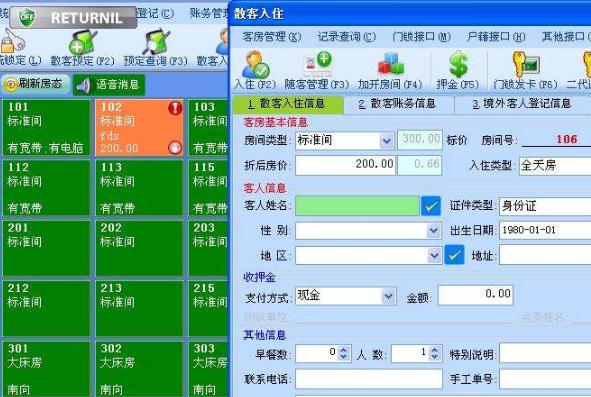Select room 212 标准间 tile
This screenshot has height=397, width=591.
pos(46,308)
